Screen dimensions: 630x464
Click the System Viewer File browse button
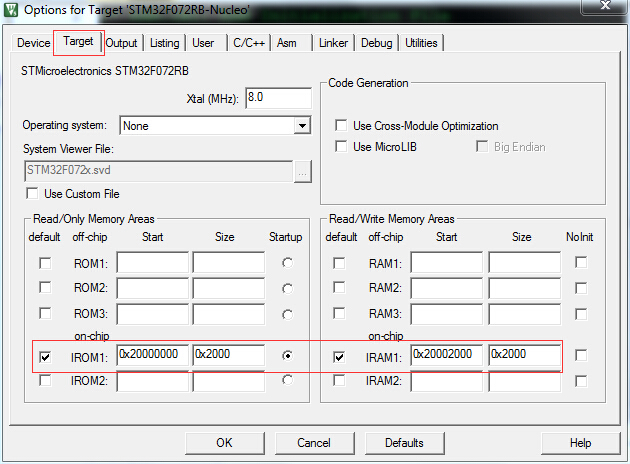click(x=303, y=172)
